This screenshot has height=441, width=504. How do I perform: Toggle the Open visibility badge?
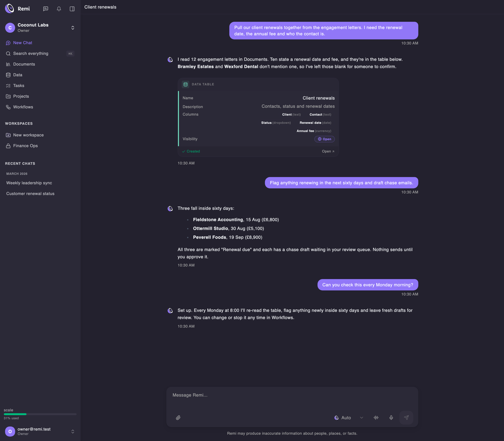tap(324, 139)
